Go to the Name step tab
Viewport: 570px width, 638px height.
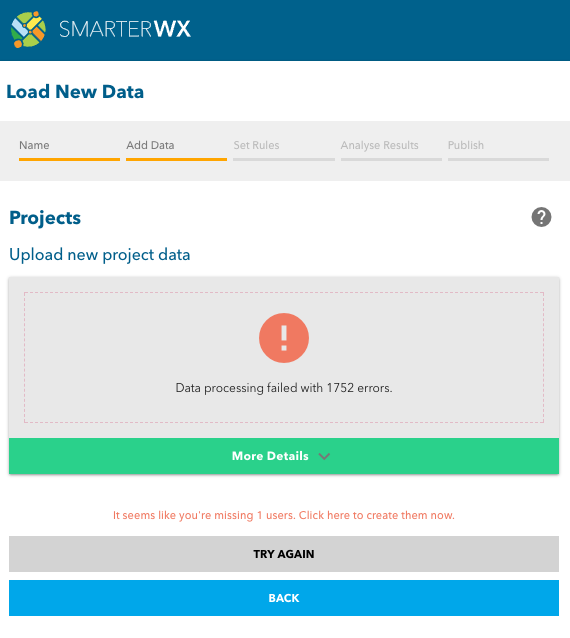coord(69,150)
